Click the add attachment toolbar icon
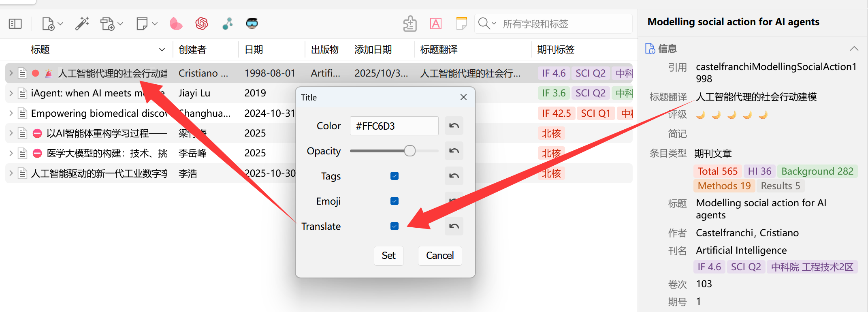This screenshot has width=868, height=312. pyautogui.click(x=108, y=24)
